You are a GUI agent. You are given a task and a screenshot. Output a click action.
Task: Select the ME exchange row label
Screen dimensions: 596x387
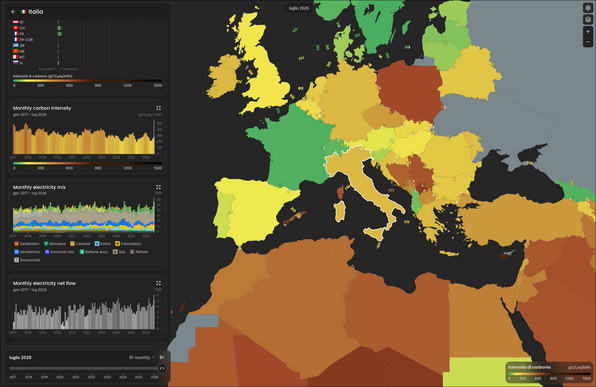point(22,51)
